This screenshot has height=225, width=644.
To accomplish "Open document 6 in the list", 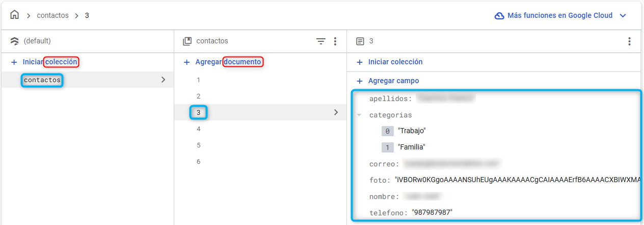I will (x=198, y=162).
